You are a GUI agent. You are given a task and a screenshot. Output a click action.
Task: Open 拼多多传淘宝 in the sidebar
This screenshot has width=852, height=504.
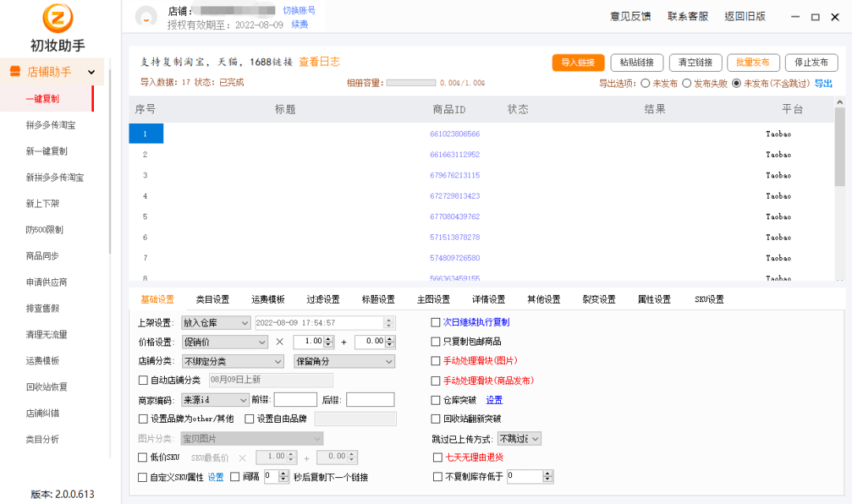tap(50, 125)
